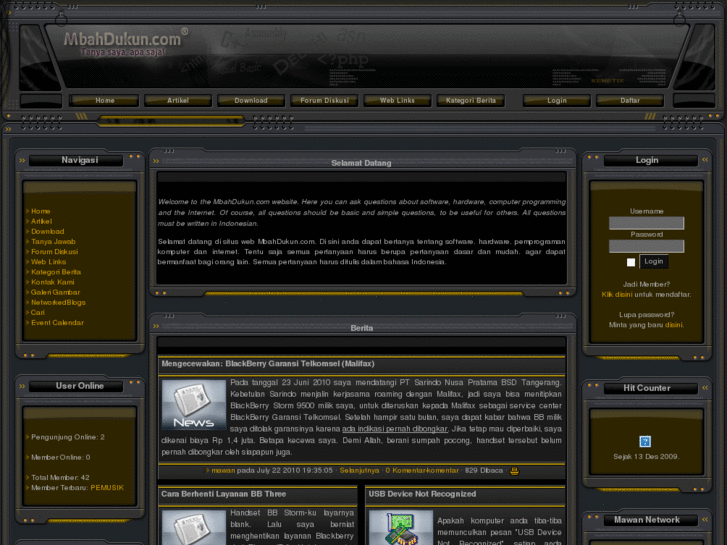
Task: Click 'Klik disini' to register
Action: (617, 295)
